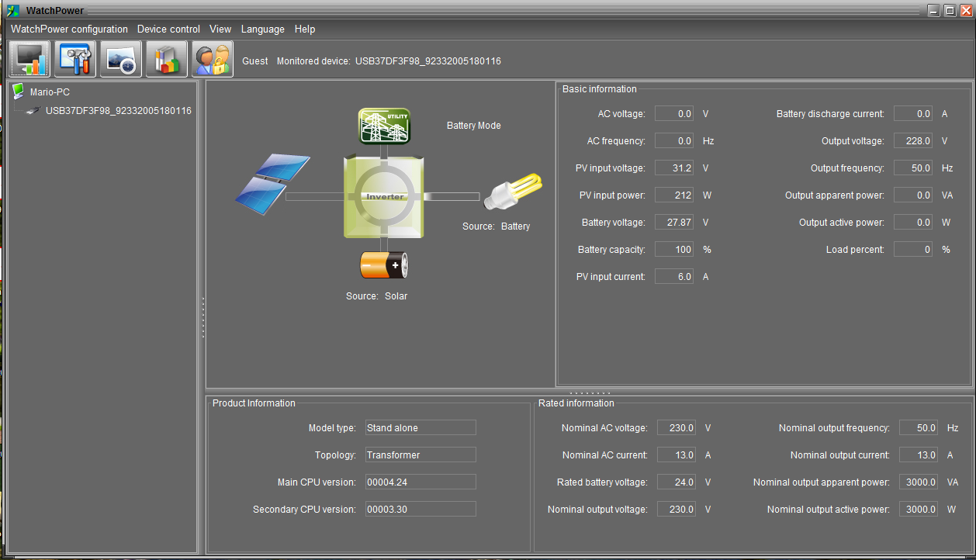
Task: Click the WatchPower title bar icon
Action: coord(14,10)
